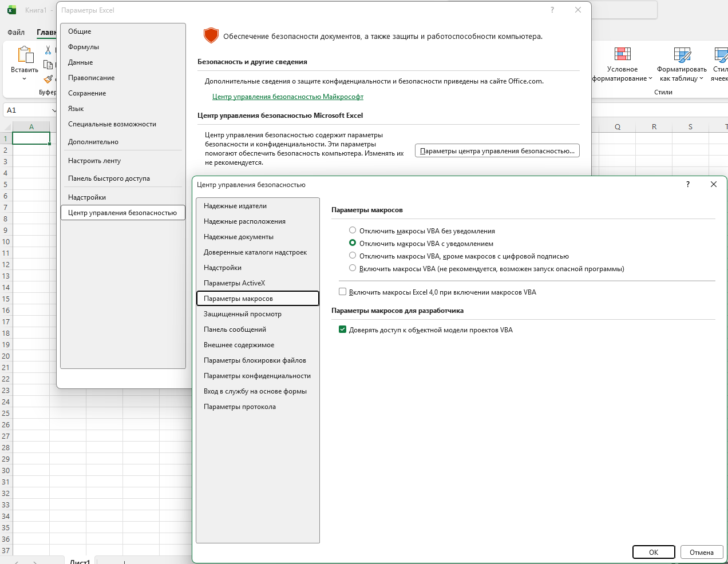Select macros disabled except digitally signed radio
The width and height of the screenshot is (728, 564).
point(353,255)
